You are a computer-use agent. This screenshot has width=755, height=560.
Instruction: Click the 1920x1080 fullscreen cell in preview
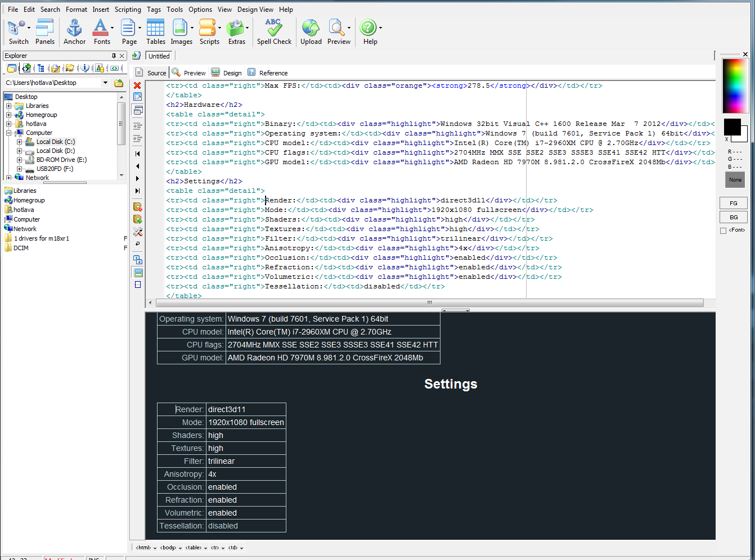246,422
